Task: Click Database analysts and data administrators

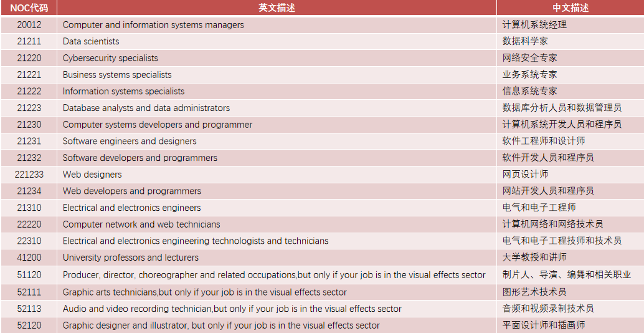Action: 146,108
